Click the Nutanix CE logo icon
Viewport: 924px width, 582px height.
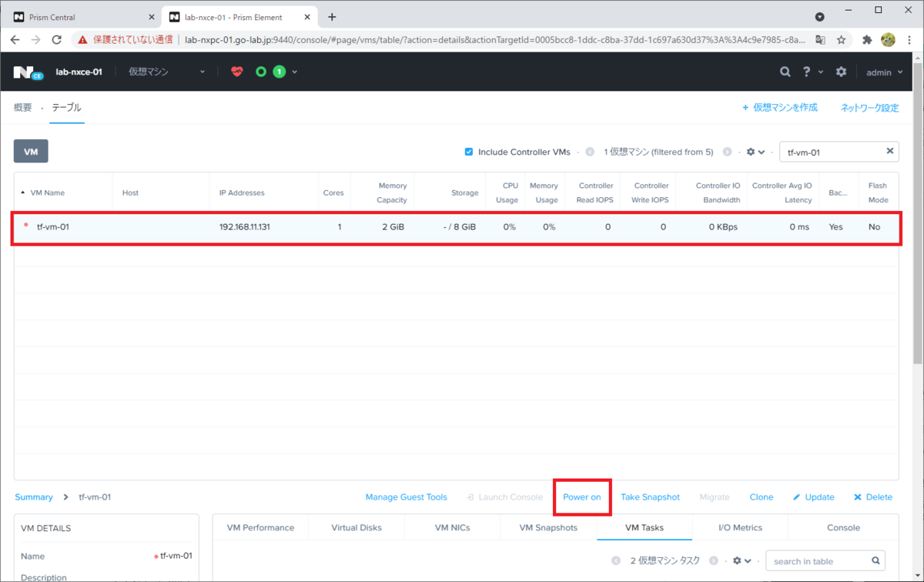(28, 72)
